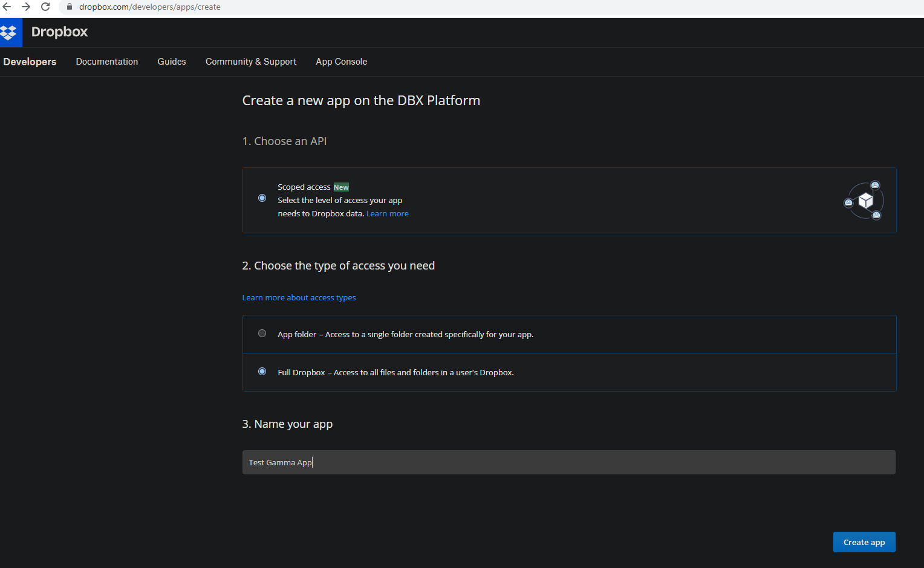Viewport: 924px width, 568px height.
Task: Open Learn more about access types link
Action: 299,298
